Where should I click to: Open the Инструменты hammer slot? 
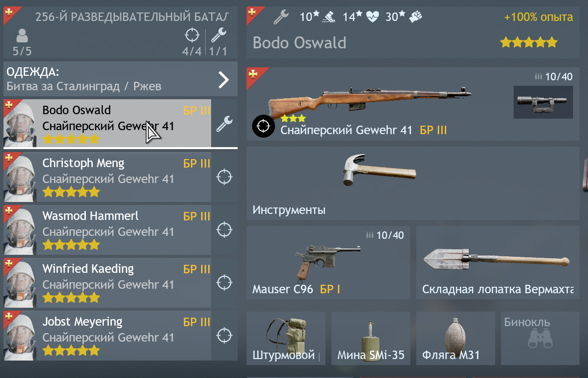pos(413,183)
